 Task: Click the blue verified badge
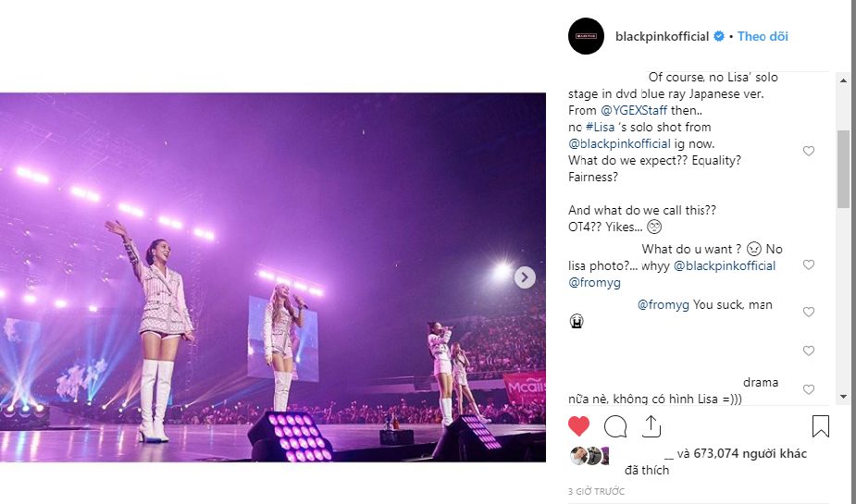click(719, 36)
